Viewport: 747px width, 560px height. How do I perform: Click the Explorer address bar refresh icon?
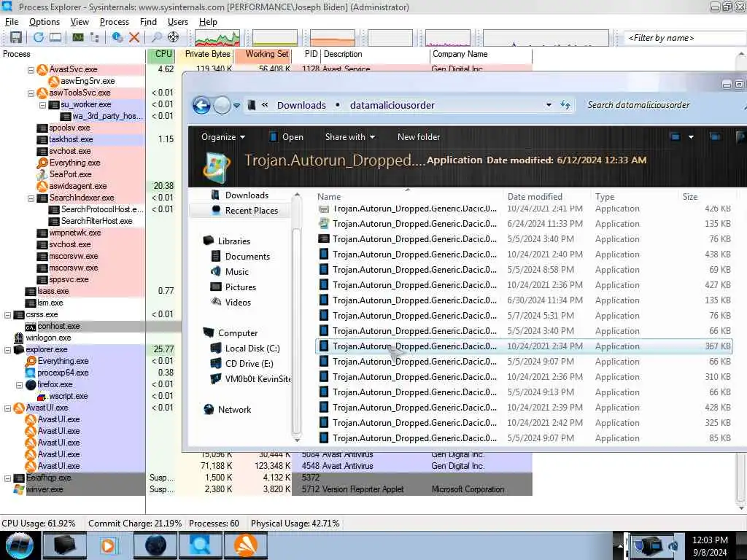(x=565, y=105)
